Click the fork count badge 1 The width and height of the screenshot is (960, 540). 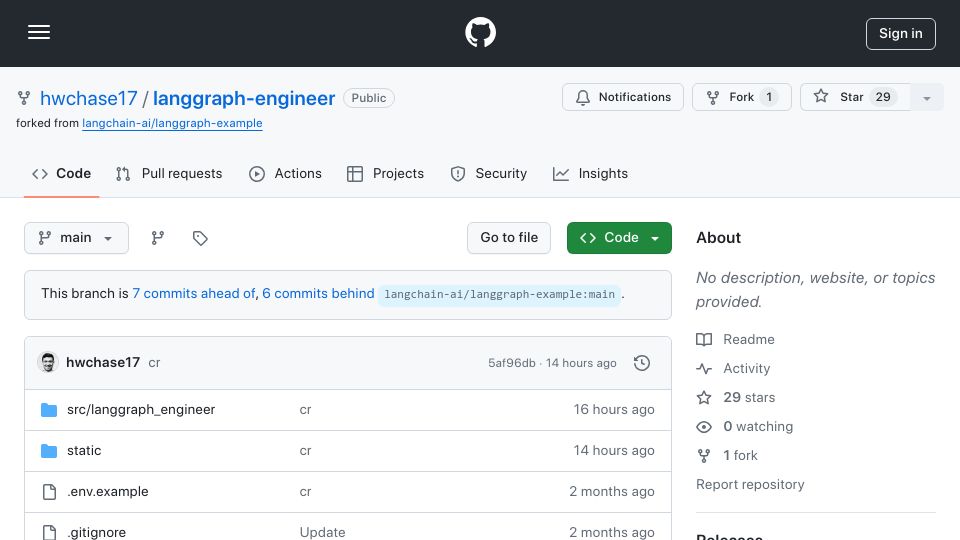tap(769, 97)
